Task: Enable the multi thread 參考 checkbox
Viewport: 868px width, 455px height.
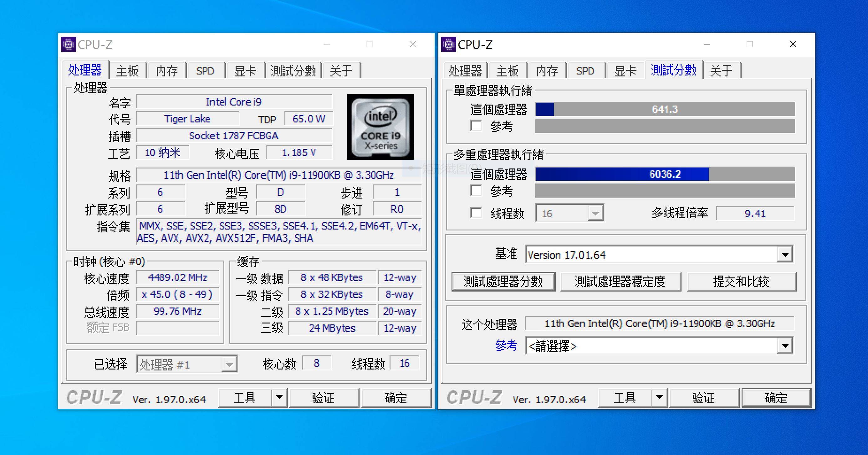Action: (x=476, y=190)
